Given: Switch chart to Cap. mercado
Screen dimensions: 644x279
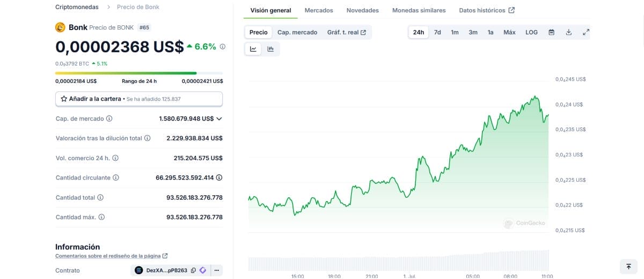Looking at the screenshot, I should point(297,32).
